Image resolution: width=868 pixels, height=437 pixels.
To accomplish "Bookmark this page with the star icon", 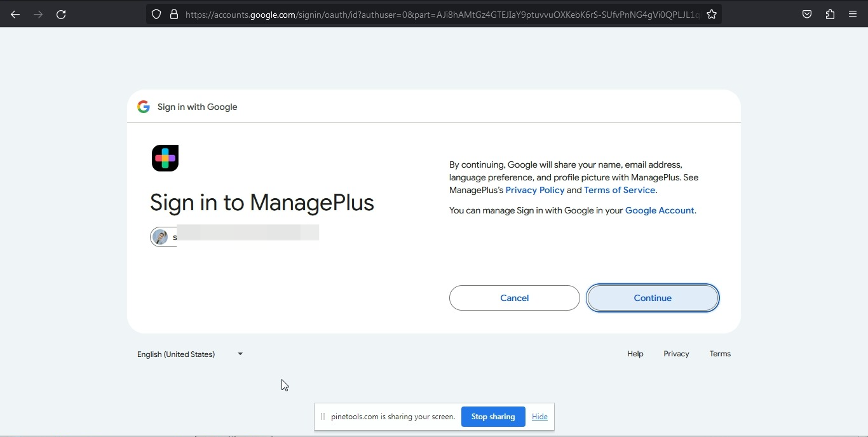I will coord(712,14).
